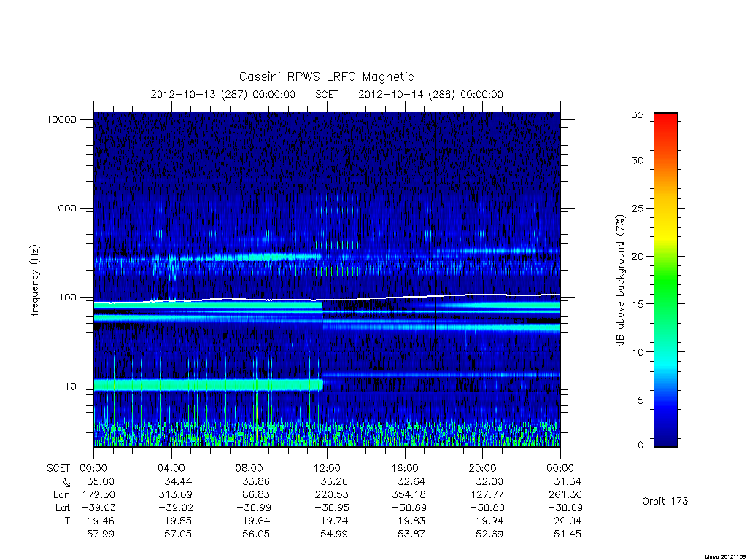The image size is (747, 560).
Task: Click the LT value "19.64"
Action: pos(256,521)
